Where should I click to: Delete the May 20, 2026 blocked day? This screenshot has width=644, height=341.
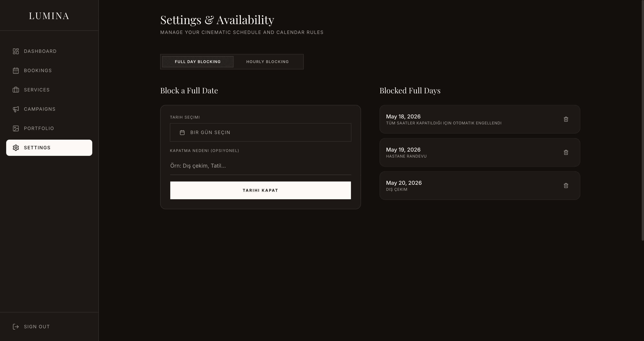point(566,186)
